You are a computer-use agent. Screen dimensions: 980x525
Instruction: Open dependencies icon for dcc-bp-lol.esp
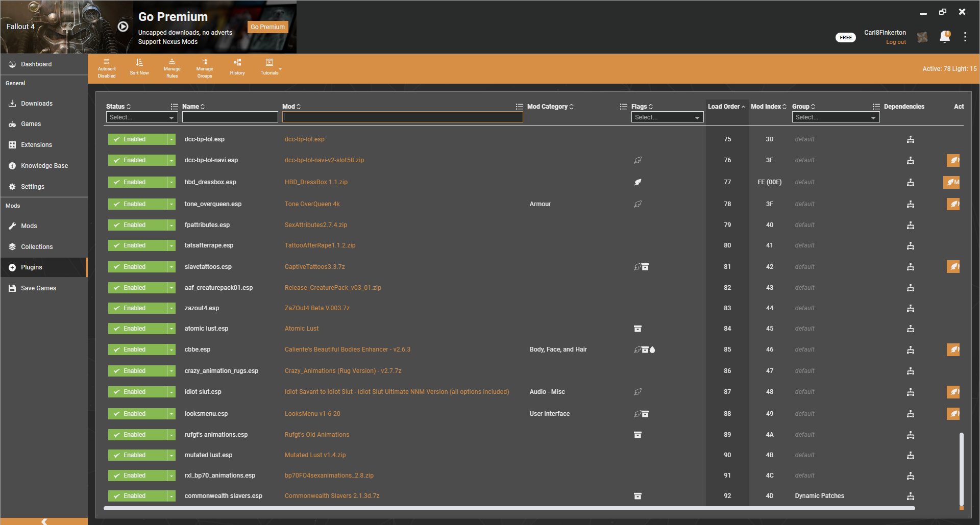pyautogui.click(x=911, y=139)
